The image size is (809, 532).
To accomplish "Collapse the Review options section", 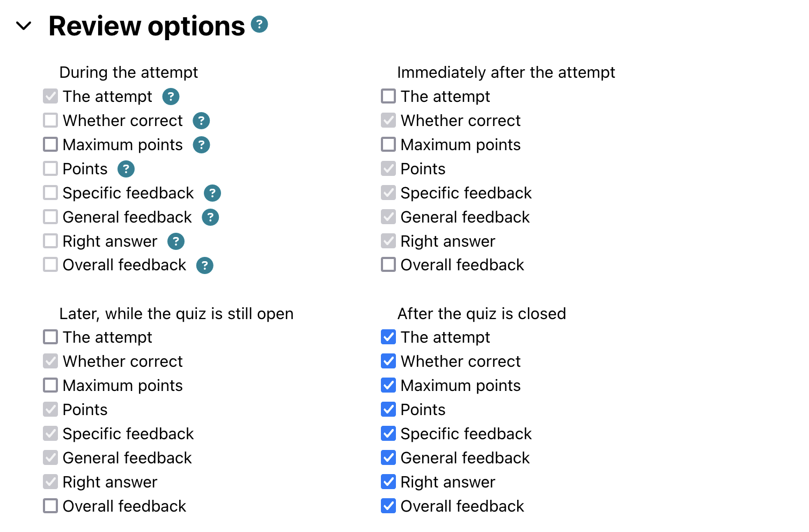I will click(24, 26).
